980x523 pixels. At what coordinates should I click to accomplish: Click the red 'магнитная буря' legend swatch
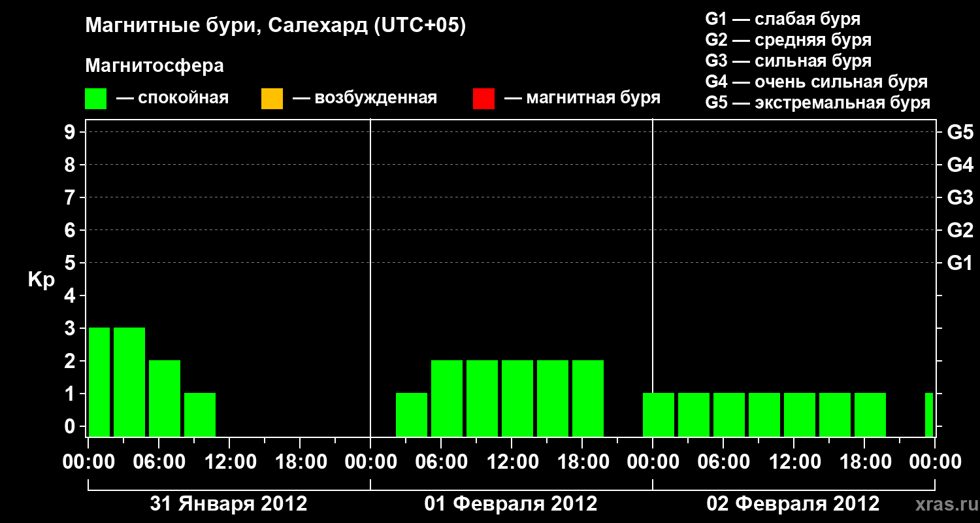pyautogui.click(x=484, y=99)
